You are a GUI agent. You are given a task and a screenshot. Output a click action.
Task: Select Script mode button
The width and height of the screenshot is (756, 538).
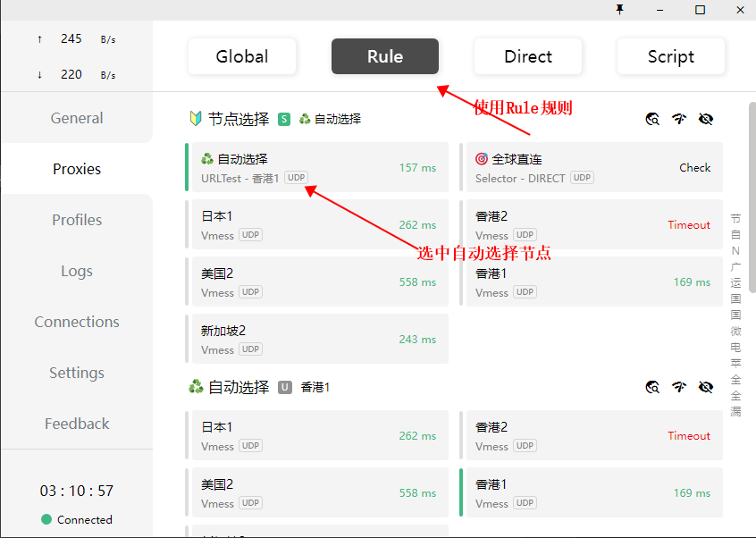(670, 56)
